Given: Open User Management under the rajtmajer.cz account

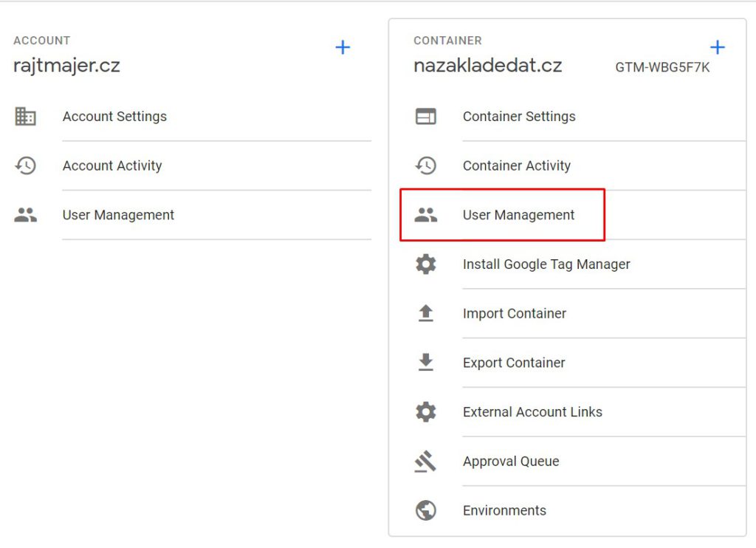Looking at the screenshot, I should coord(118,215).
